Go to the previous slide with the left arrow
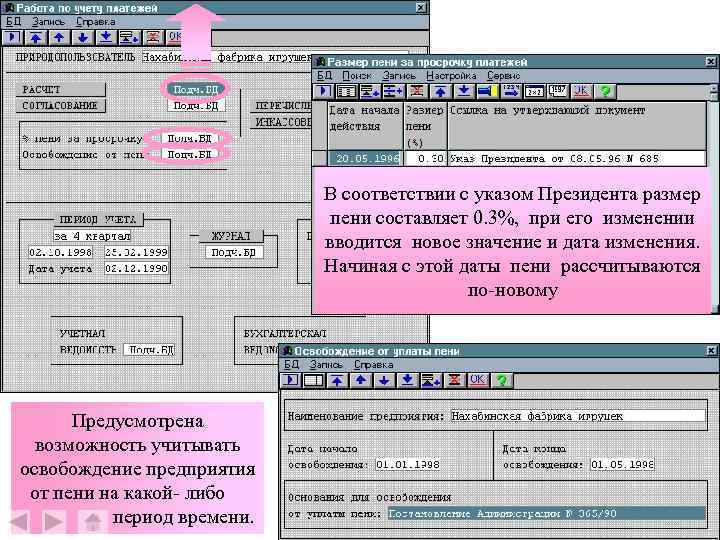720x540 pixels. pos(20,520)
